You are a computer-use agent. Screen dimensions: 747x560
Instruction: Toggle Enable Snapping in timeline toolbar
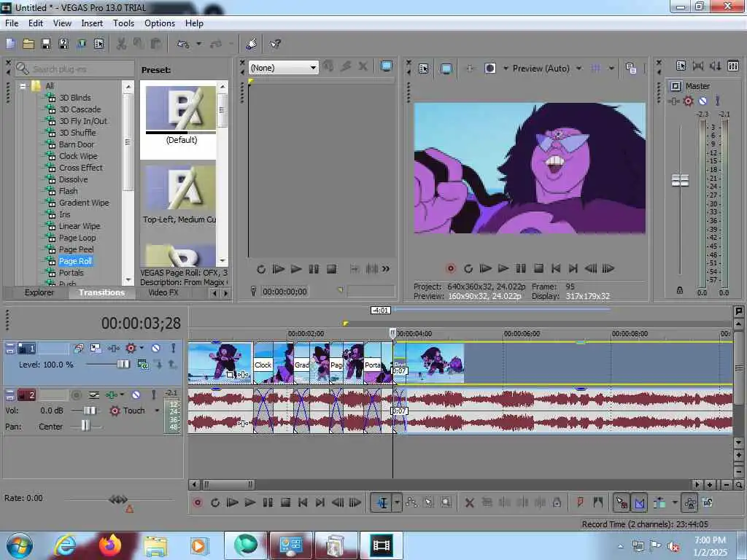point(622,502)
